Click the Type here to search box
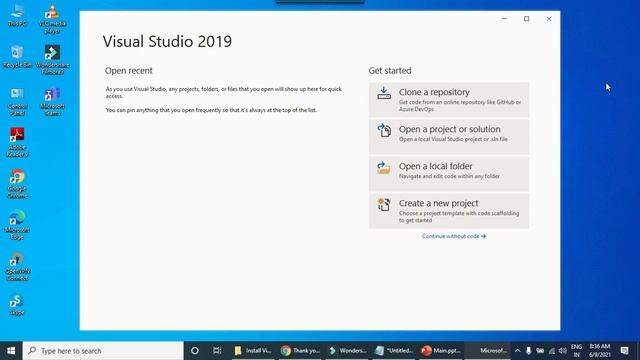 coord(103,351)
